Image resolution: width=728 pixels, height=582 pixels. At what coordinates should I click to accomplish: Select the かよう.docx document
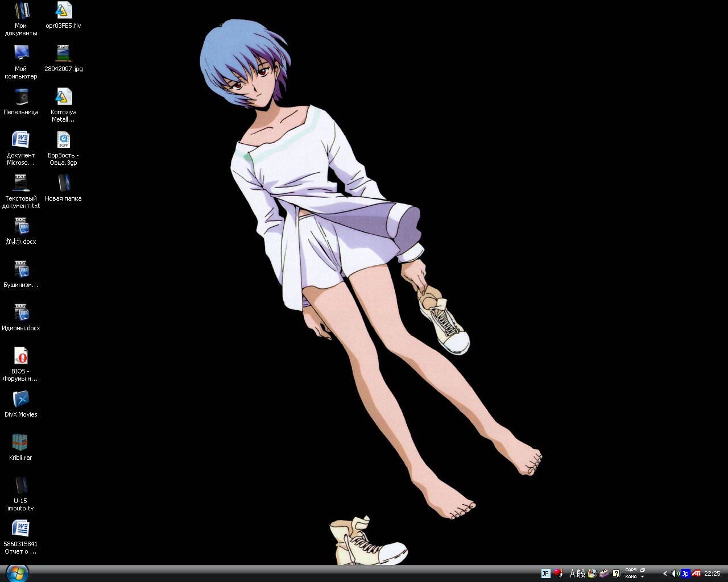click(x=21, y=231)
